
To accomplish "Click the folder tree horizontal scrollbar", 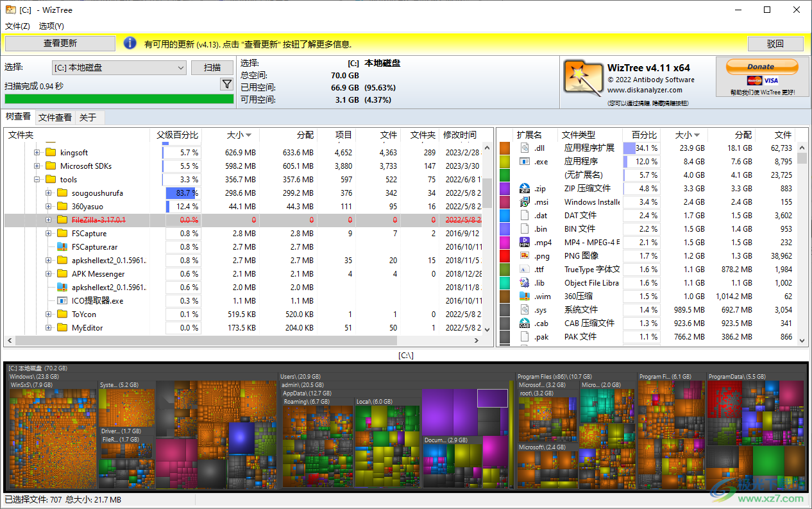I will coord(205,341).
